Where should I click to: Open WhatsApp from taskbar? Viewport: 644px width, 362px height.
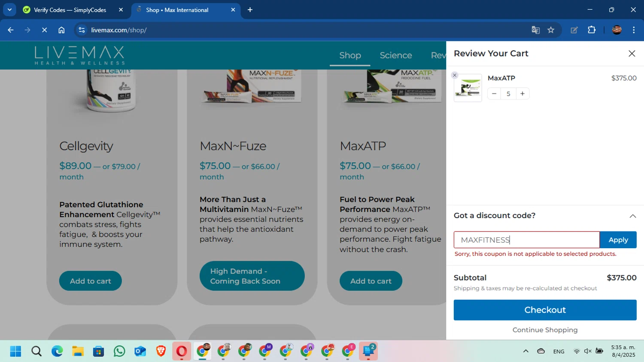(x=119, y=351)
